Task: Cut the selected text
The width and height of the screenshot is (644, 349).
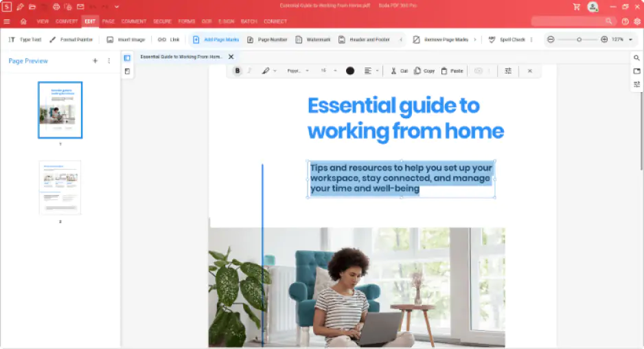Action: point(400,71)
